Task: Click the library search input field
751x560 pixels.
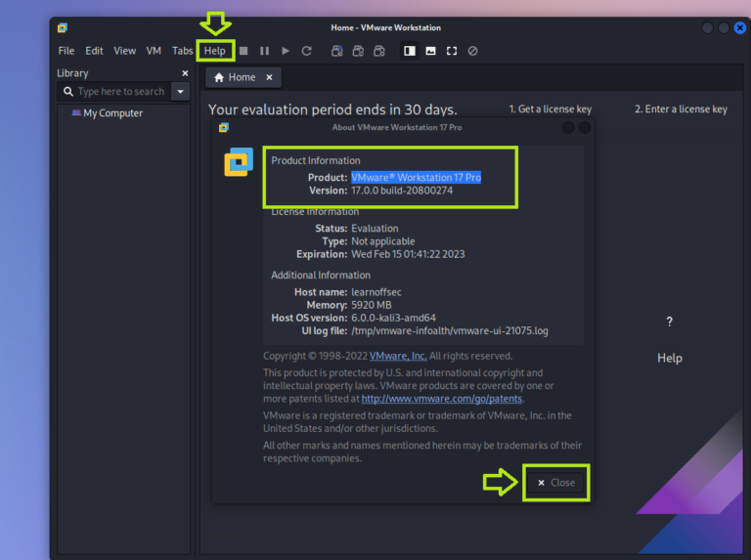Action: [120, 92]
